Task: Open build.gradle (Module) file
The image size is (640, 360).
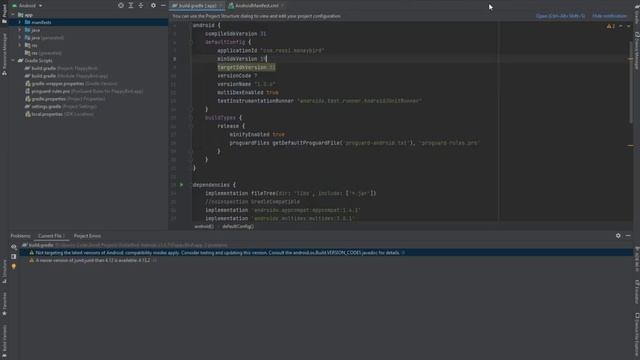Action: pyautogui.click(x=67, y=76)
